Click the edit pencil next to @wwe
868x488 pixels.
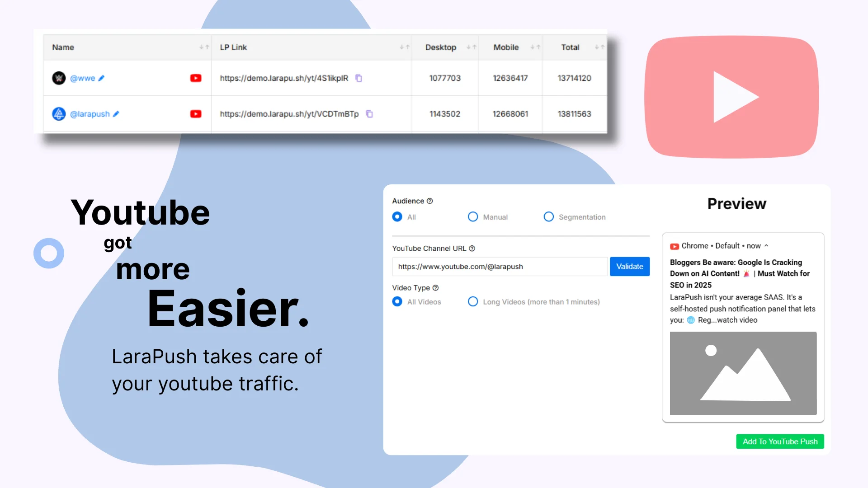click(x=101, y=78)
